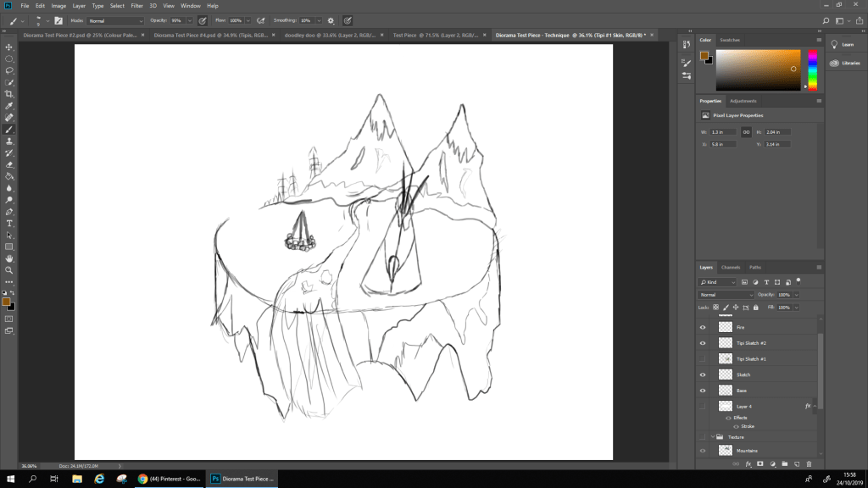
Task: Open smoothing options gear icon
Action: coord(331,19)
